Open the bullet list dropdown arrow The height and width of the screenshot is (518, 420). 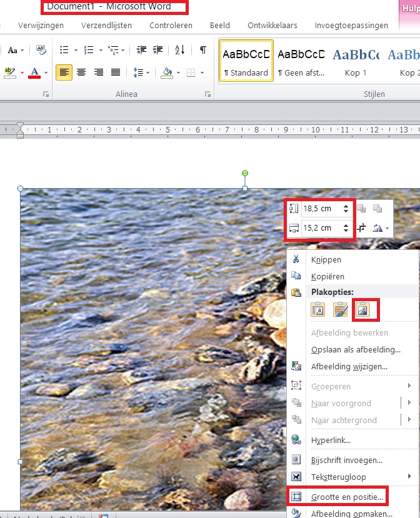point(76,51)
